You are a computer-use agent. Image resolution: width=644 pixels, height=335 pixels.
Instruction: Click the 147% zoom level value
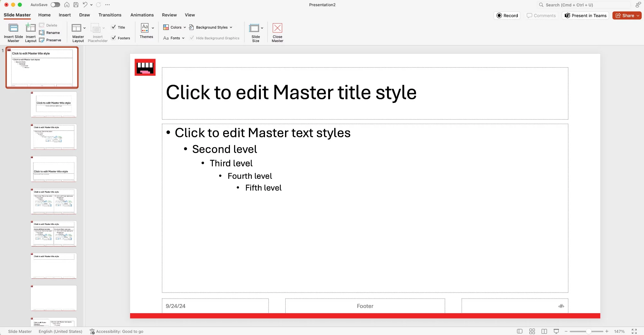619,331
